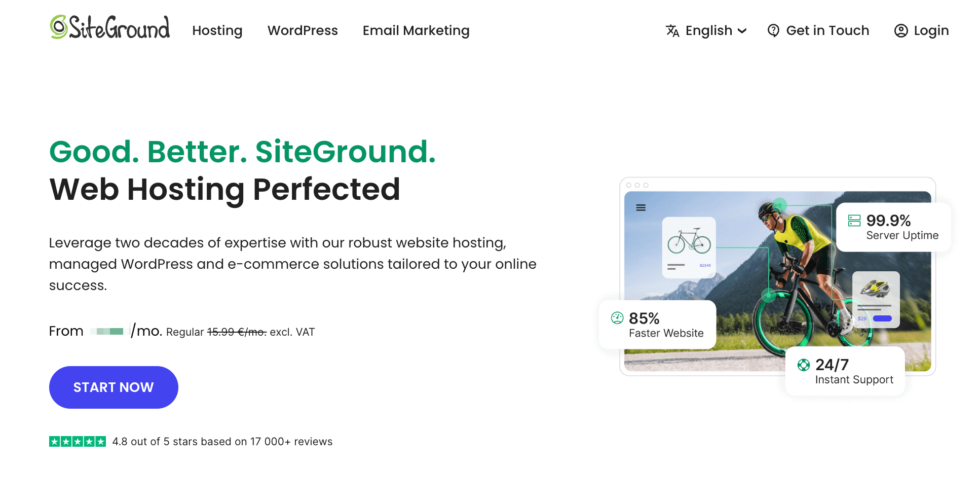
Task: Expand the WordPress navigation menu
Action: point(303,31)
